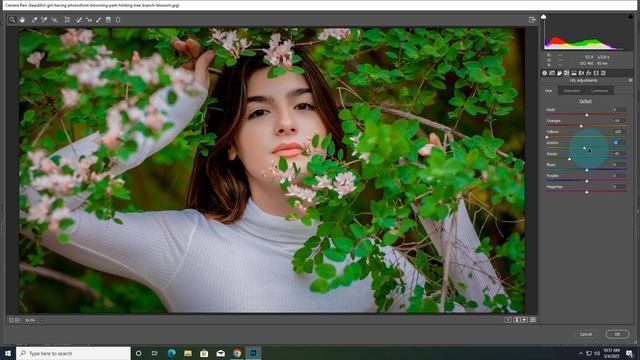Select the Adjustment Brush tool
Image resolution: width=640 pixels, height=360 pixels.
point(99,20)
